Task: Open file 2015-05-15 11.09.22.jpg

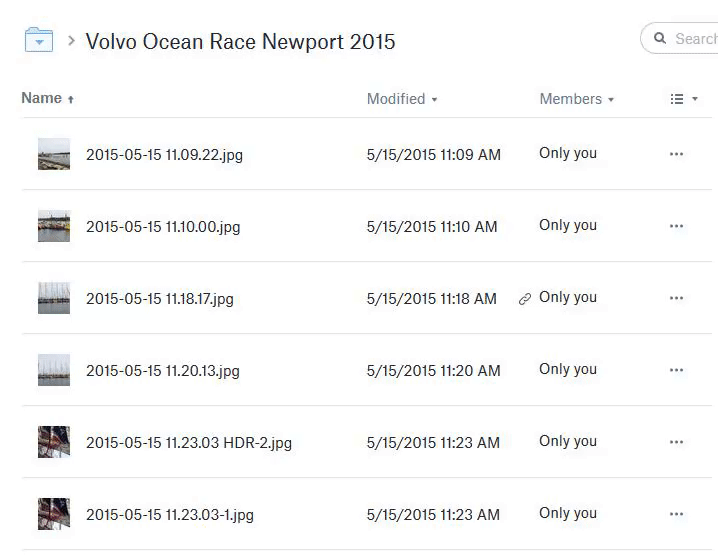Action: tap(164, 155)
